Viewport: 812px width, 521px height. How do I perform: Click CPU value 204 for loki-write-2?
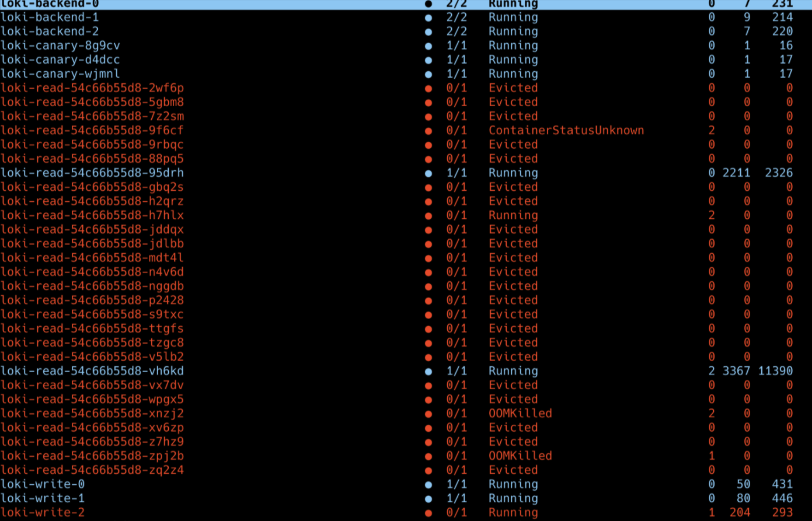point(740,512)
